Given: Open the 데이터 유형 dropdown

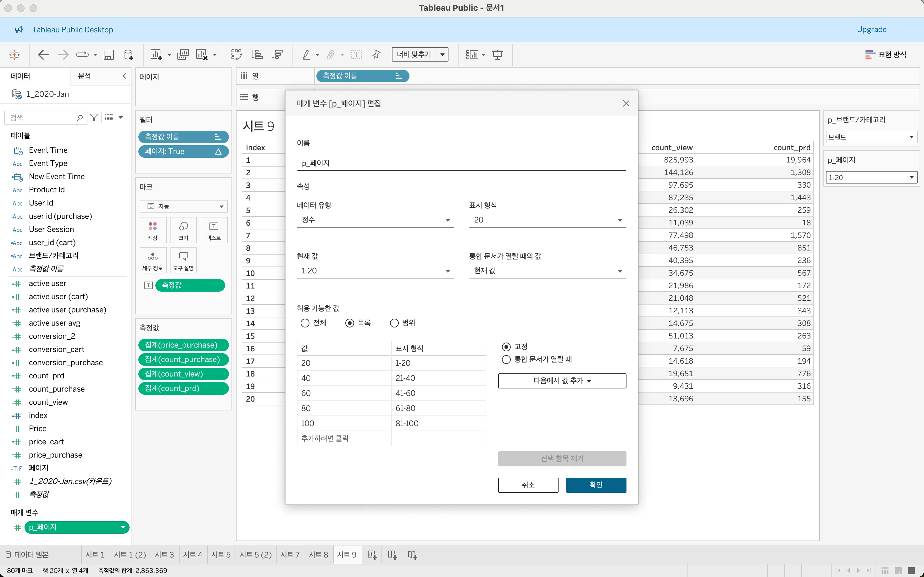Looking at the screenshot, I should pyautogui.click(x=375, y=220).
